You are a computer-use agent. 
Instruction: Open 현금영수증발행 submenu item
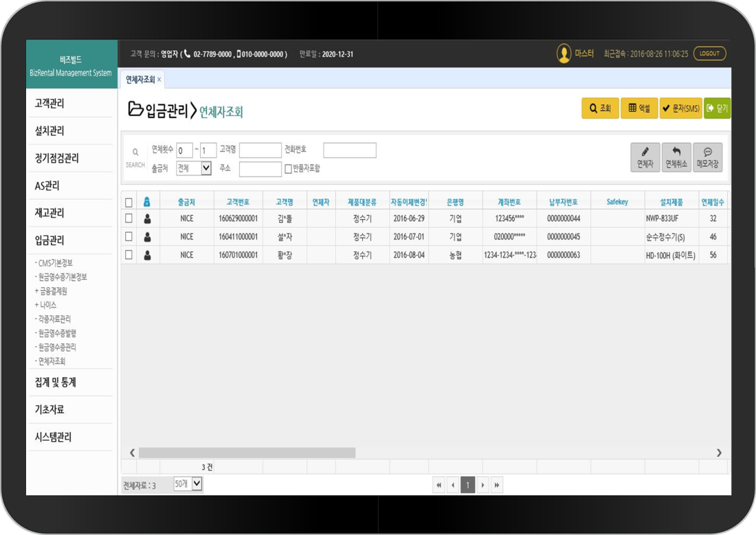(56, 333)
